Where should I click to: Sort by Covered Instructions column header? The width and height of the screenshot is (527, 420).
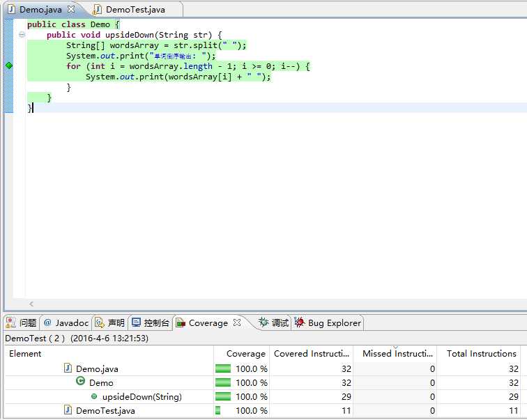(x=311, y=354)
